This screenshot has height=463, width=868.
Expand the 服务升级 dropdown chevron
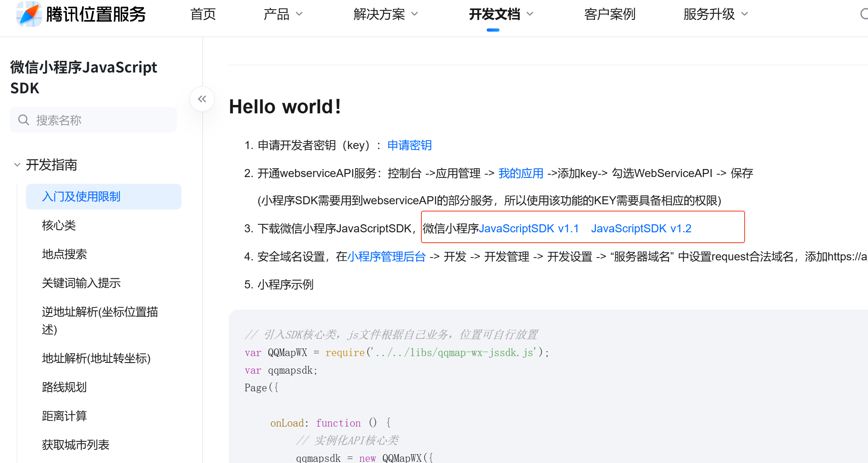coord(745,14)
